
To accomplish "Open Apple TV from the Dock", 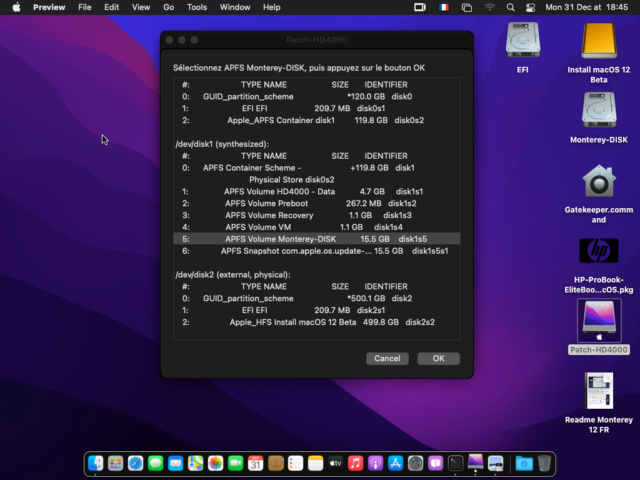I will click(x=336, y=463).
